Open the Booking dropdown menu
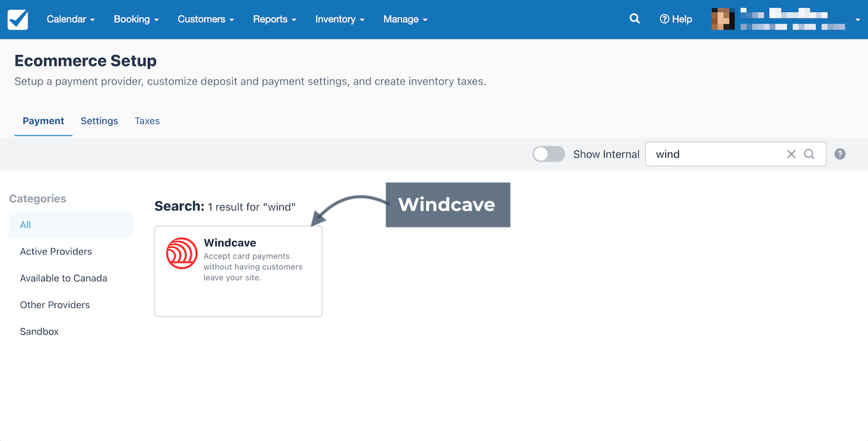 tap(136, 19)
